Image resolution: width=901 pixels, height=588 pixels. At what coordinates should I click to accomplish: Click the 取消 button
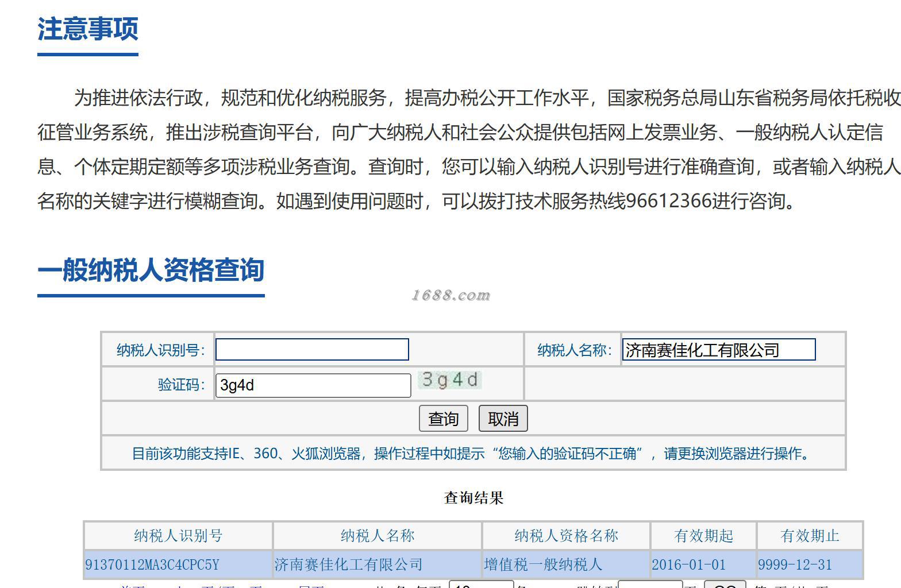click(503, 419)
